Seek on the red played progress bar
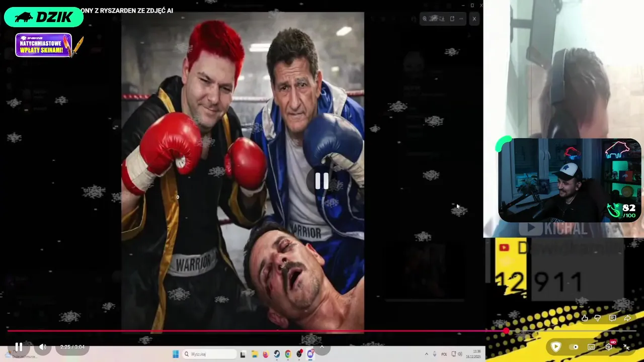 pos(257,331)
